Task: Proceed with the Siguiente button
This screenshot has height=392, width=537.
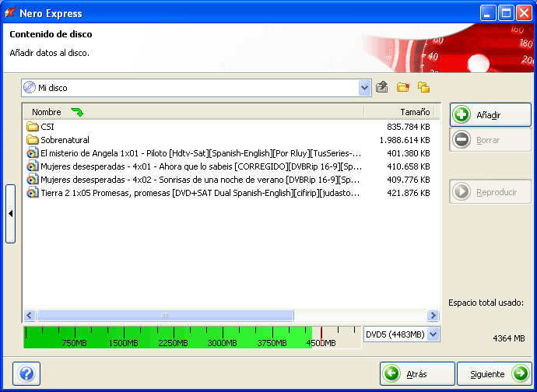Action: tap(494, 373)
